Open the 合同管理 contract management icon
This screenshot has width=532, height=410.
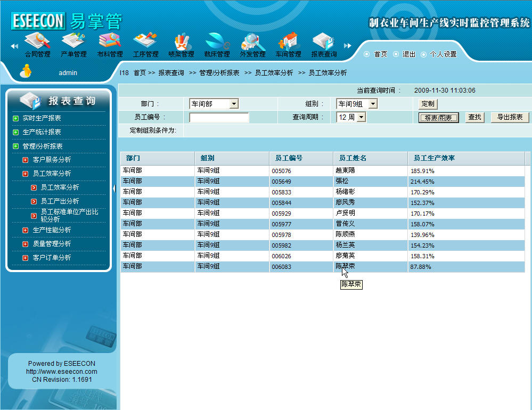pos(37,42)
